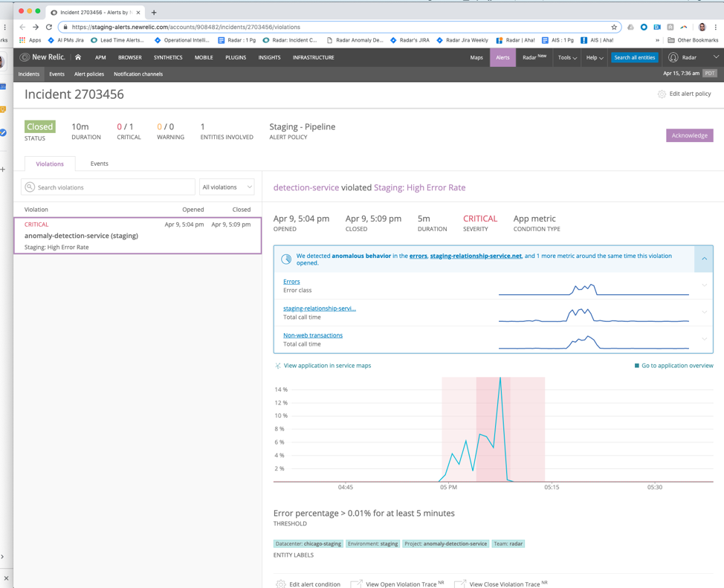
Task: Click the site lock icon in address bar
Action: [65, 28]
